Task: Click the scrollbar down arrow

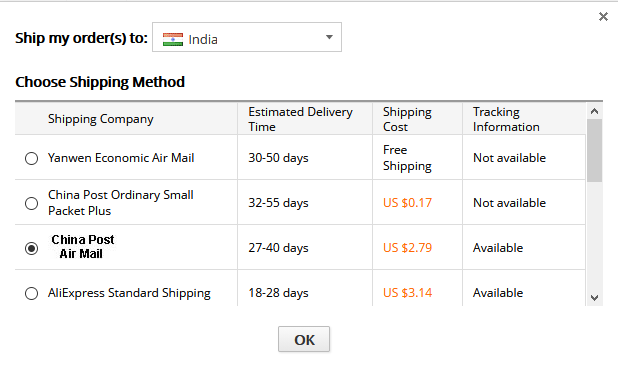Action: 594,298
